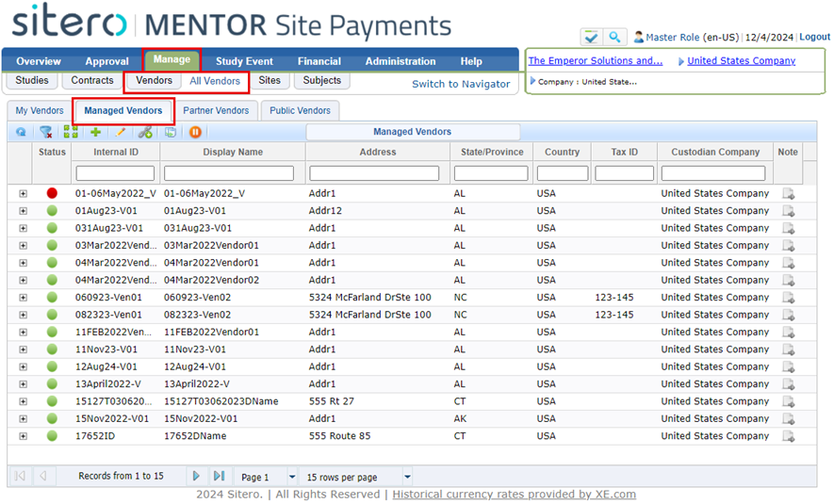
Task: Expand the 060923-Ven01 row
Action: pyautogui.click(x=23, y=298)
